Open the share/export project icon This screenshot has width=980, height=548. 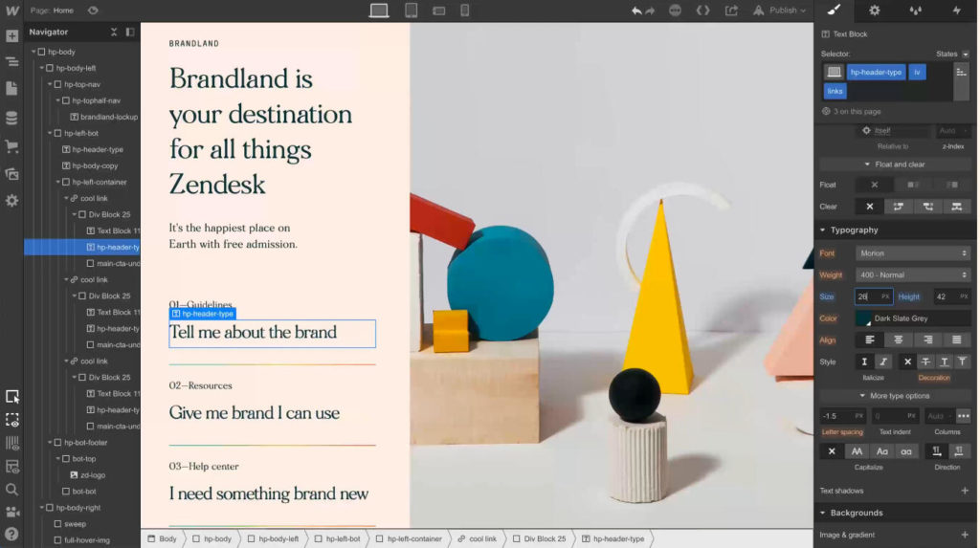[x=731, y=11]
